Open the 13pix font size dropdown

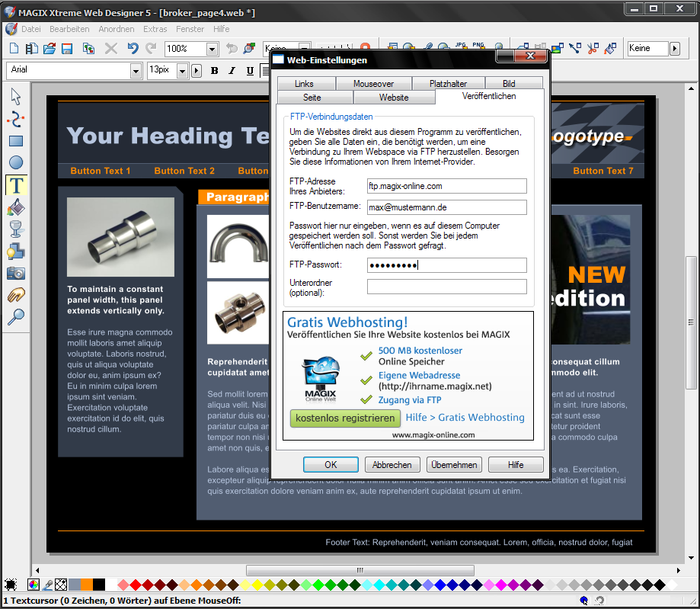coord(182,71)
